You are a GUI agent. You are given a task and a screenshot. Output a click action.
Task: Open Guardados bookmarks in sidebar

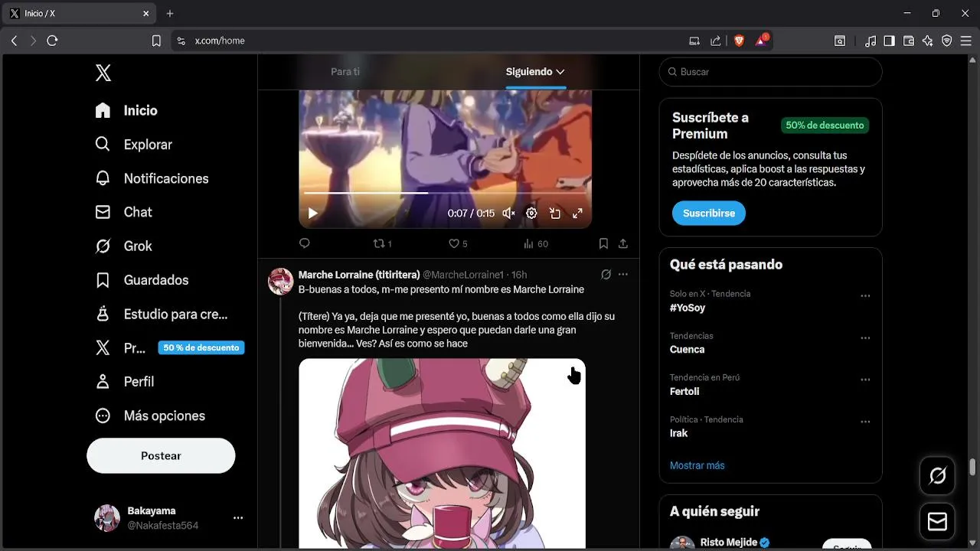142,280
